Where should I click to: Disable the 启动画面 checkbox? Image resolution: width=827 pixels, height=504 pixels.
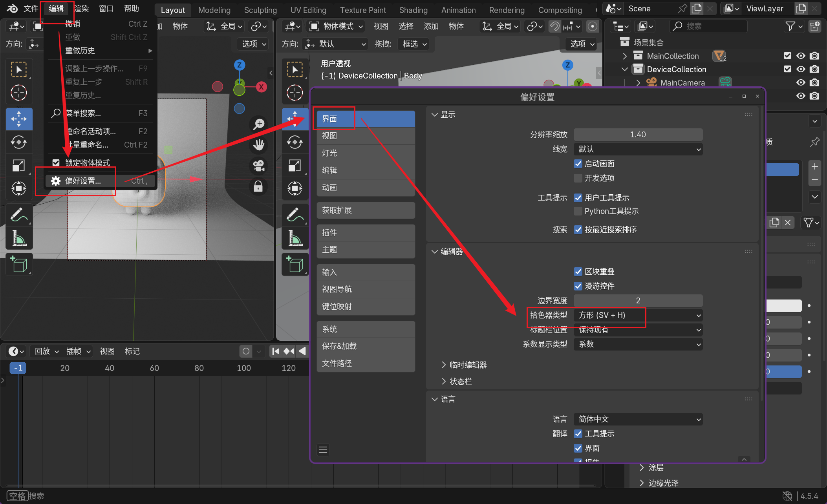[x=578, y=164]
